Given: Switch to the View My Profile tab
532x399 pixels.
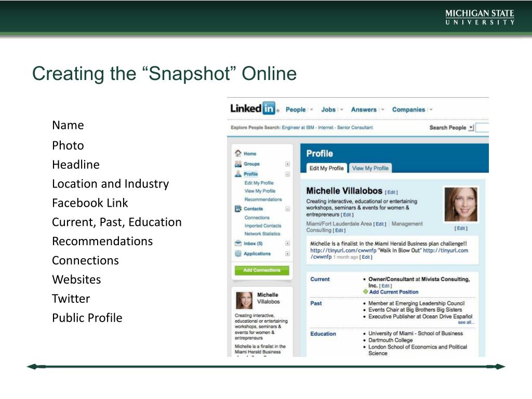Looking at the screenshot, I should pos(370,168).
